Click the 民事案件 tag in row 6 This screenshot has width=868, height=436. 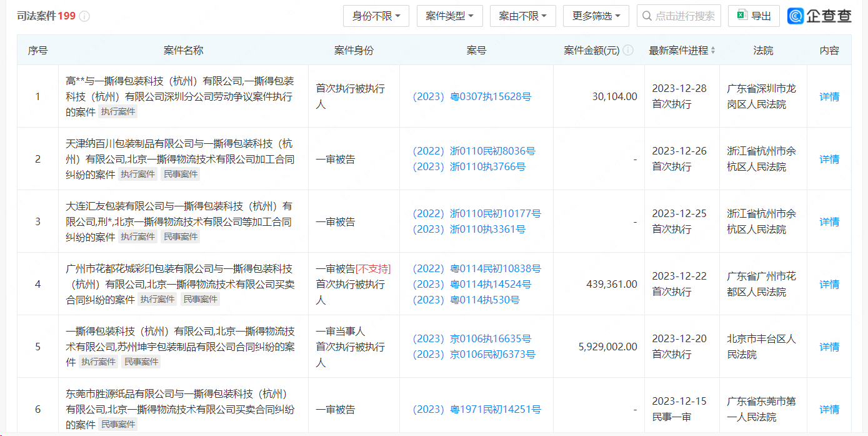[x=118, y=425]
